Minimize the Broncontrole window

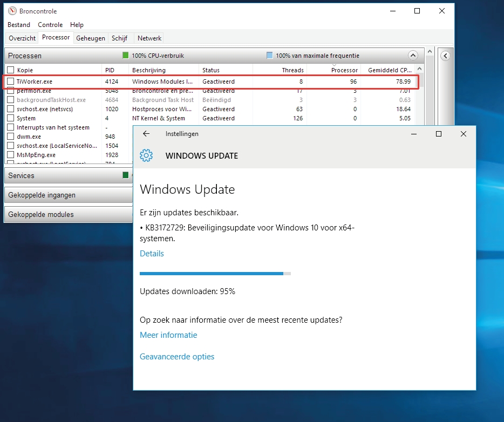point(392,11)
